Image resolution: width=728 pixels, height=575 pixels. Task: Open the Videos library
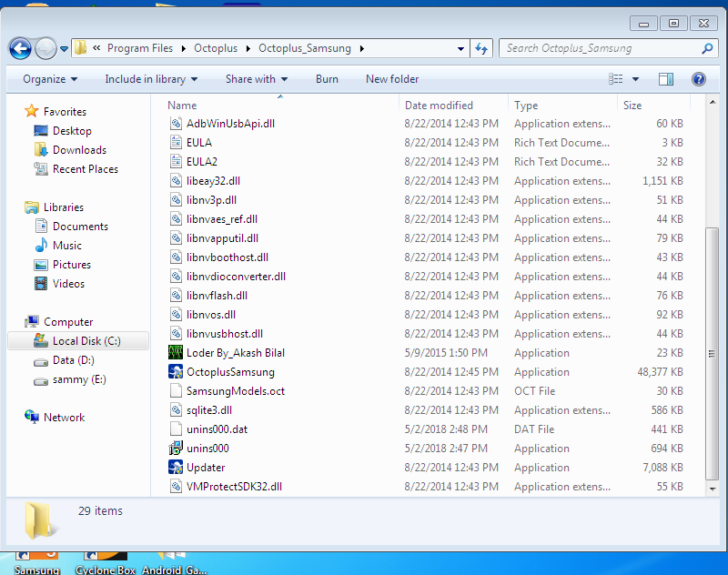pos(68,284)
